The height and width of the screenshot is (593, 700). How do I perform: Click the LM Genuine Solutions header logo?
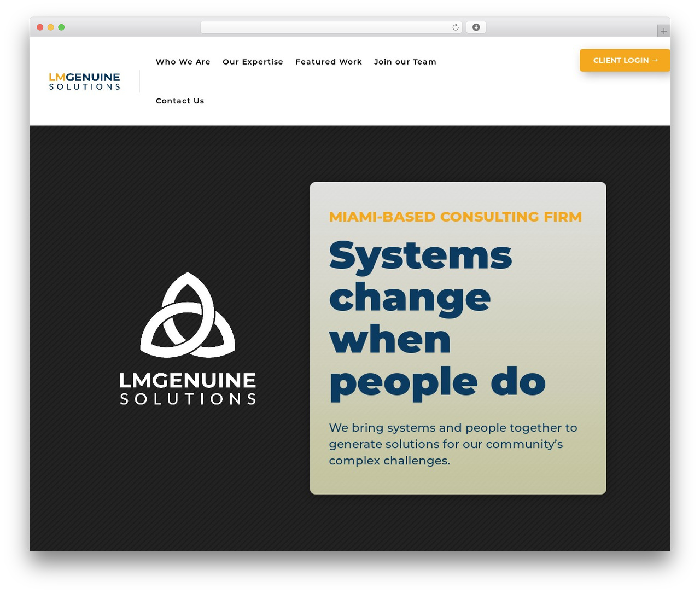tap(85, 82)
